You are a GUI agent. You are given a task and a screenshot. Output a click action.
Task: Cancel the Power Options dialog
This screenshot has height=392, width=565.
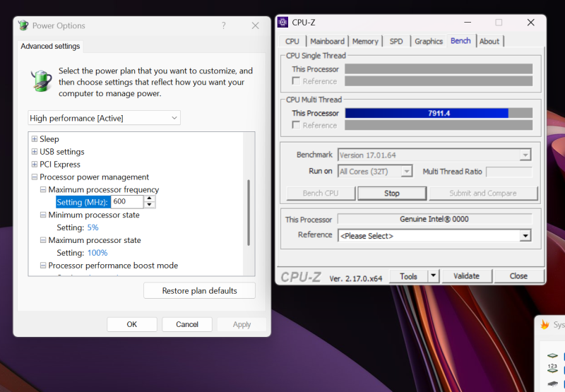pyautogui.click(x=187, y=324)
